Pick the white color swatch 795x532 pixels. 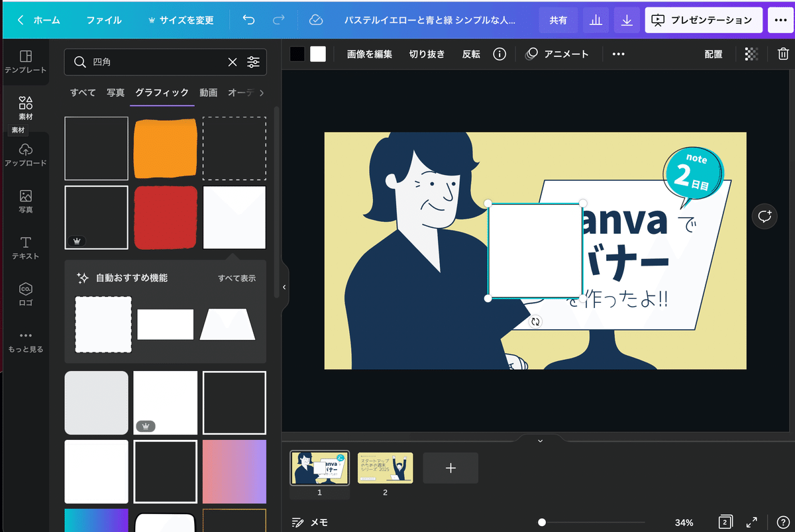tap(318, 54)
